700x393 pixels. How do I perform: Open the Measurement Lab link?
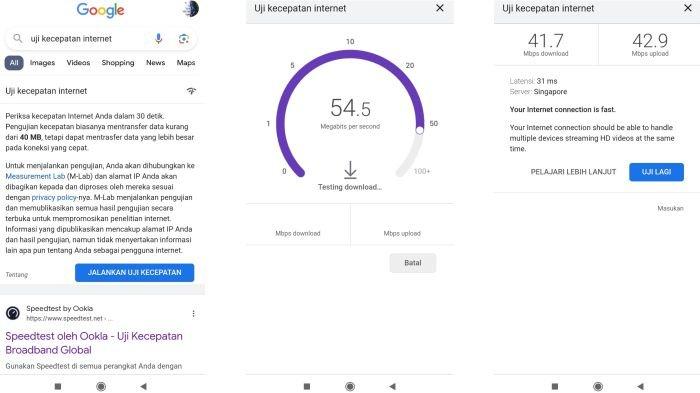[x=35, y=176]
